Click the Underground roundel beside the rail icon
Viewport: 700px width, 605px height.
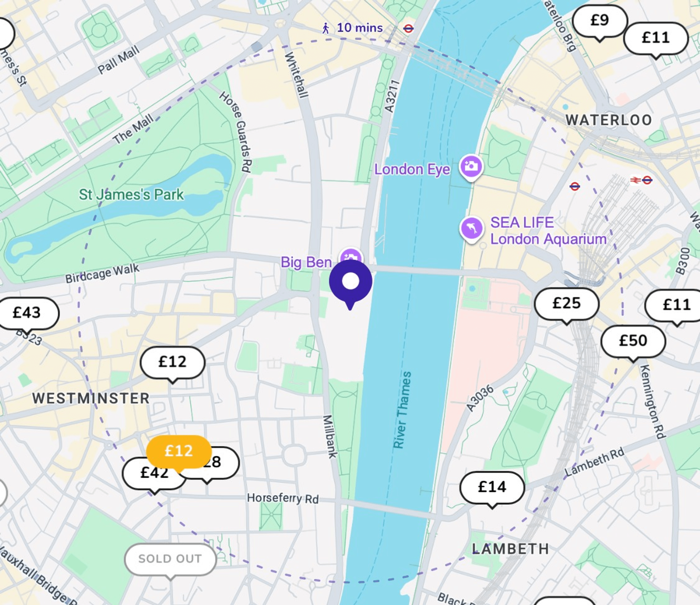[647, 180]
